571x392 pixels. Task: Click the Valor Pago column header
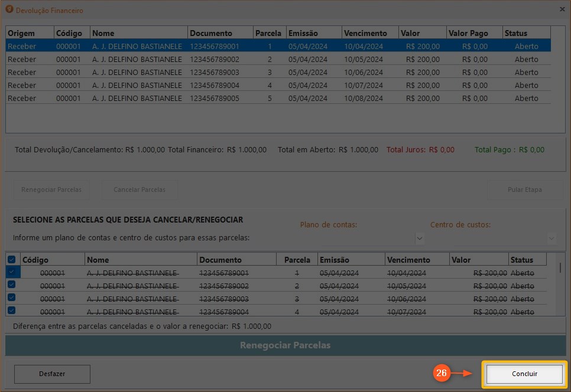point(473,33)
